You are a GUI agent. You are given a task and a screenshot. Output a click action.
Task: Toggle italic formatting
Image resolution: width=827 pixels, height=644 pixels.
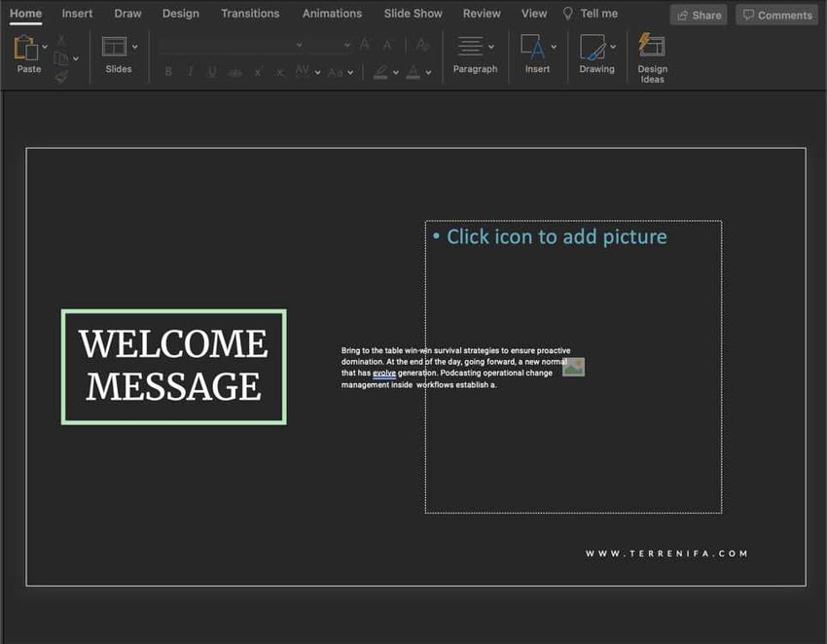pyautogui.click(x=190, y=72)
